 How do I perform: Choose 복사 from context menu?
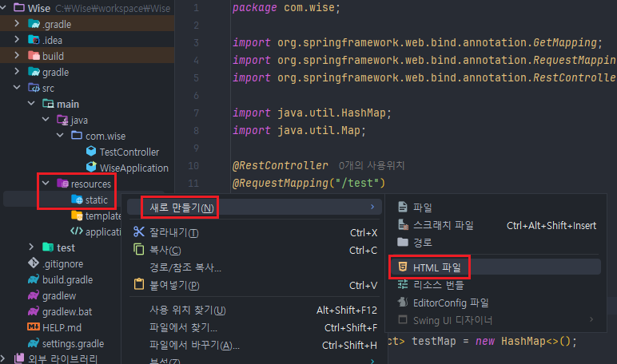[254, 250]
